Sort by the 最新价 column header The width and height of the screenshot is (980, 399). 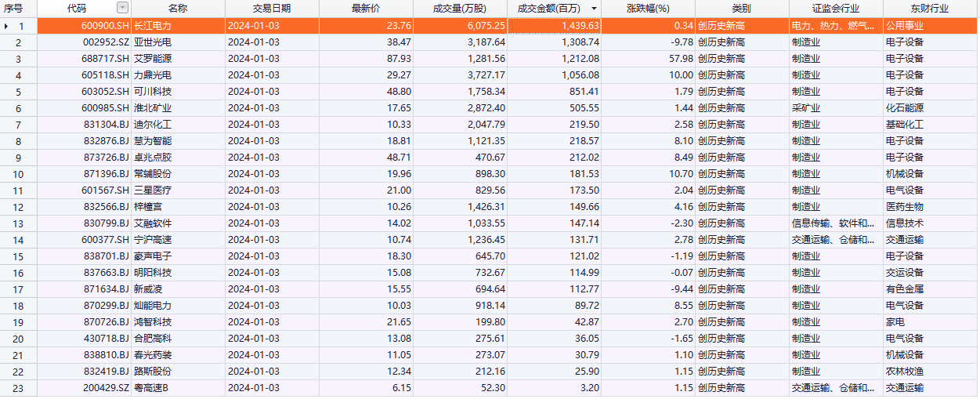pos(366,9)
